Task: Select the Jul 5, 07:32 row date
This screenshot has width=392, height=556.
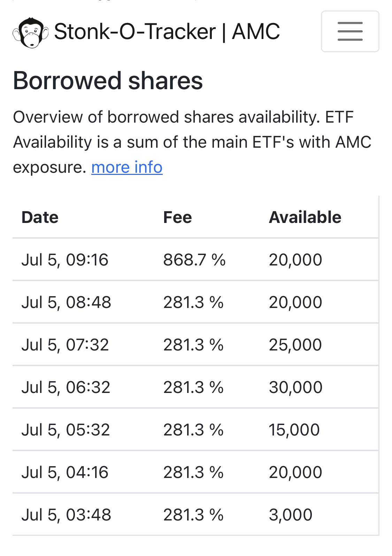Action: point(65,345)
